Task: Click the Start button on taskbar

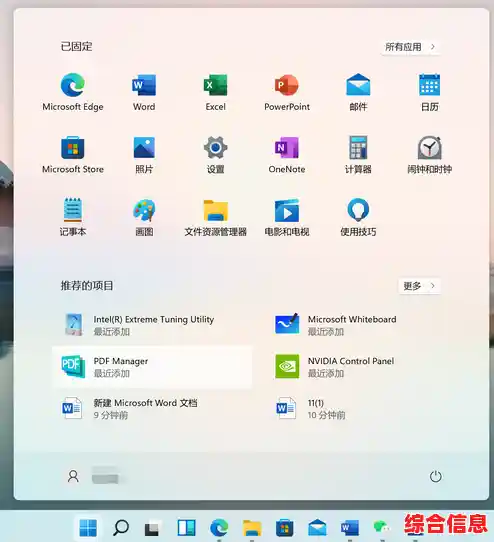Action: pyautogui.click(x=88, y=527)
